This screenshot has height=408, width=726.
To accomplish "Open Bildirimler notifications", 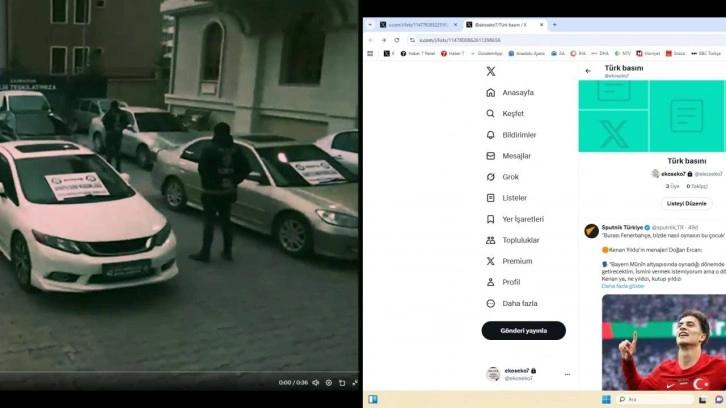I will click(518, 135).
